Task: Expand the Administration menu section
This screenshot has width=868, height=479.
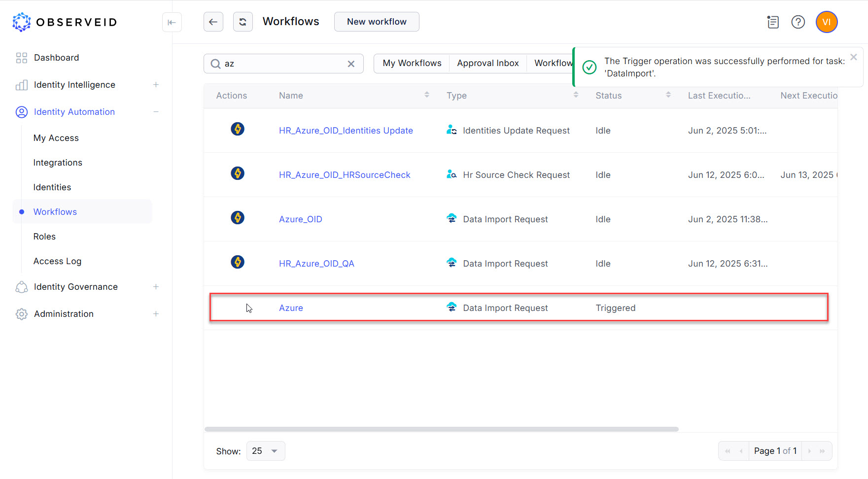Action: coord(156,314)
